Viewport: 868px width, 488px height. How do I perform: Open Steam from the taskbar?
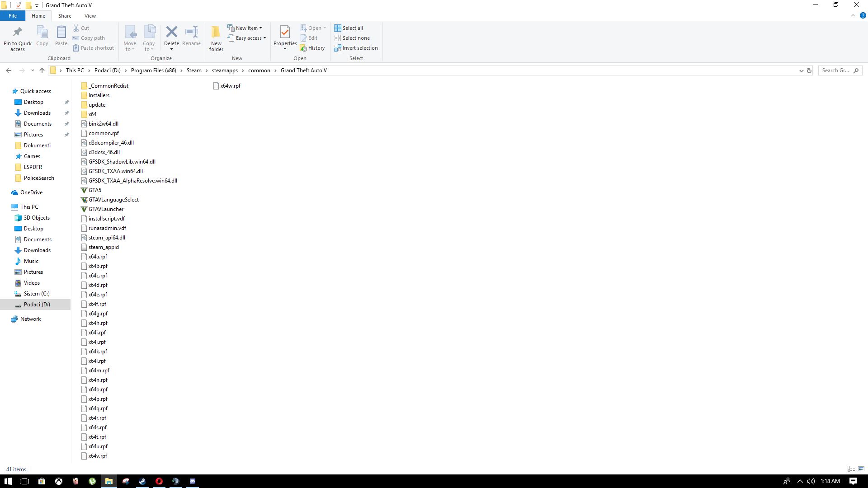(x=142, y=481)
